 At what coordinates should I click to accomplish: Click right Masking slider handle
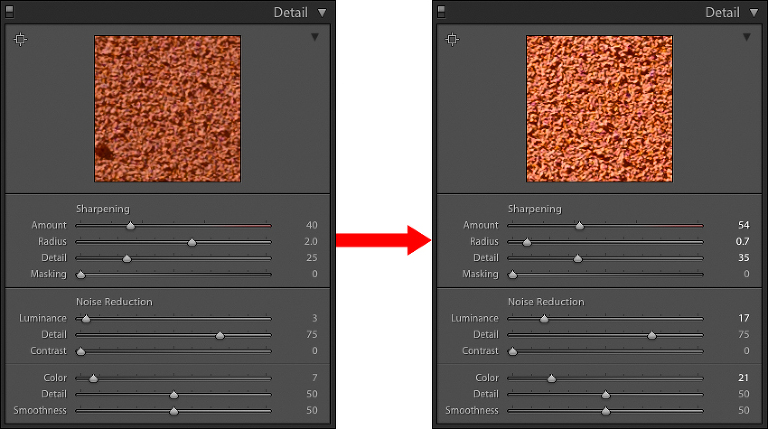coord(513,275)
